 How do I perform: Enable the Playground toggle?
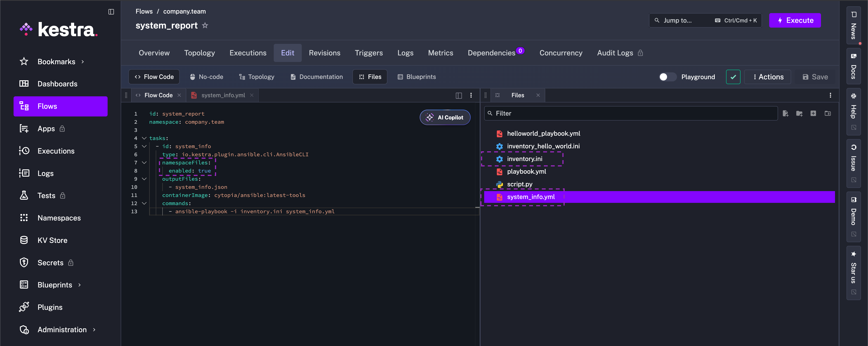pyautogui.click(x=668, y=77)
